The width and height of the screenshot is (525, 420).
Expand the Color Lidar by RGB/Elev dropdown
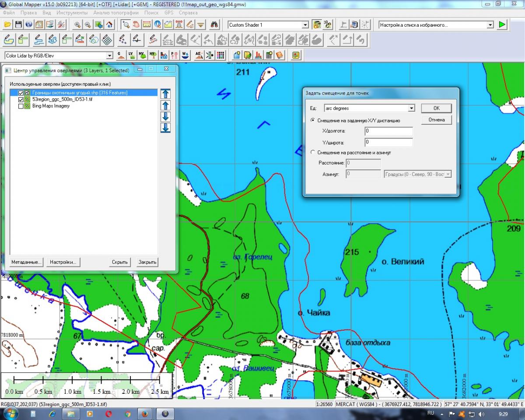(x=110, y=56)
